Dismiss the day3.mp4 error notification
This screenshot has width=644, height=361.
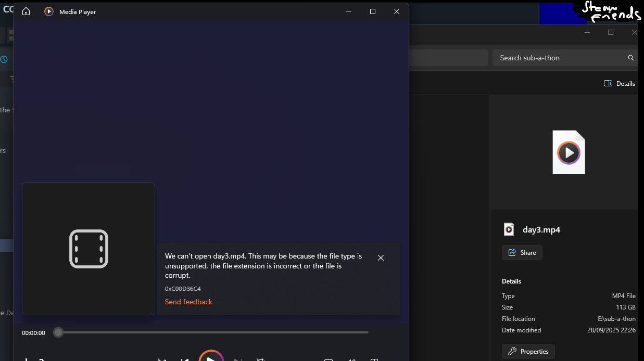[x=381, y=257]
